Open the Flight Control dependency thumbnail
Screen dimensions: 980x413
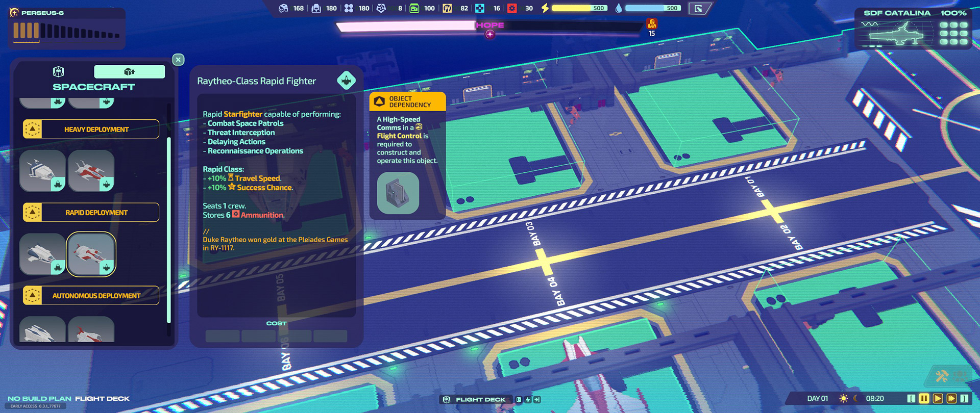coord(398,193)
